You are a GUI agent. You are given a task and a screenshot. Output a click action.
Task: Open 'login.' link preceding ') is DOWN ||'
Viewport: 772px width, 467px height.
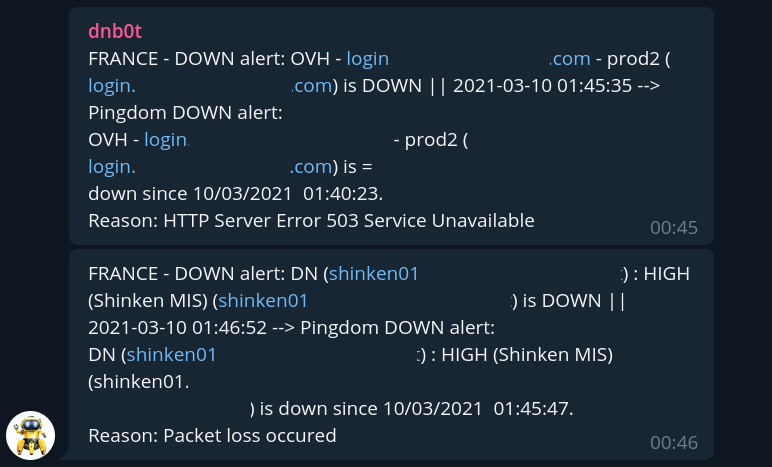coord(111,86)
